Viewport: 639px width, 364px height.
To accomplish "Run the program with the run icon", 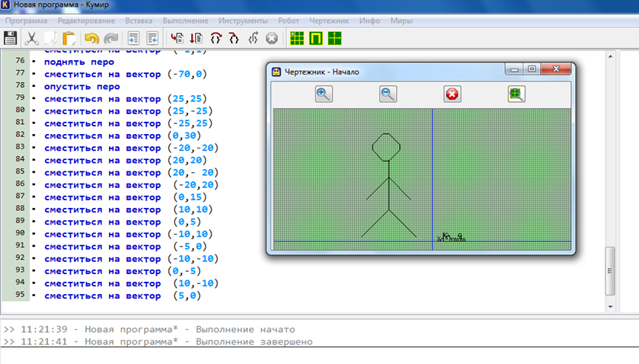I will [x=177, y=38].
